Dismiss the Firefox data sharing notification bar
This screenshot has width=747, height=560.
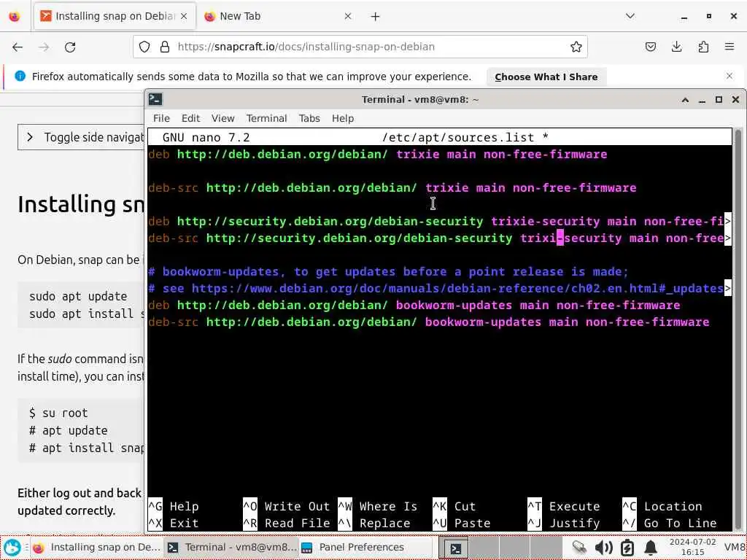(729, 76)
